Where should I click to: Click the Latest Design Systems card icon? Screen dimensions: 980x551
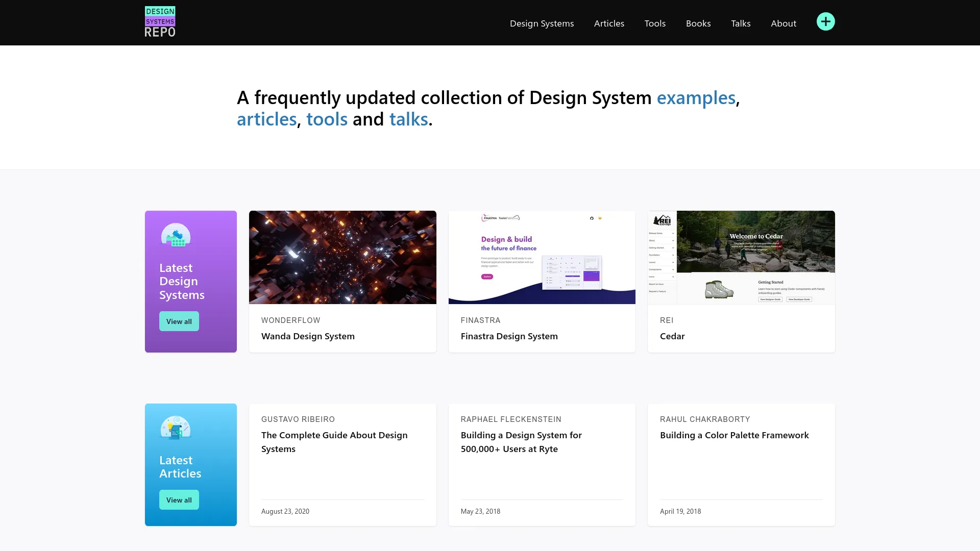[176, 235]
